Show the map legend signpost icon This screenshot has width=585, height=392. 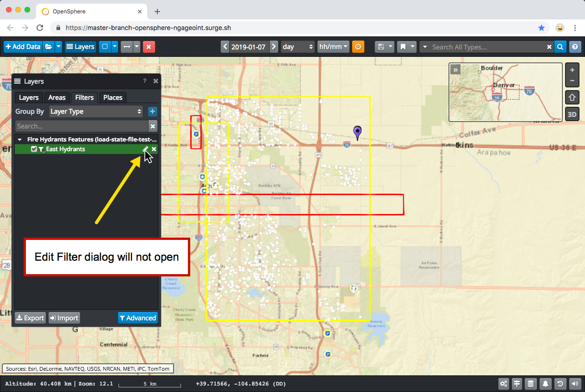click(517, 384)
